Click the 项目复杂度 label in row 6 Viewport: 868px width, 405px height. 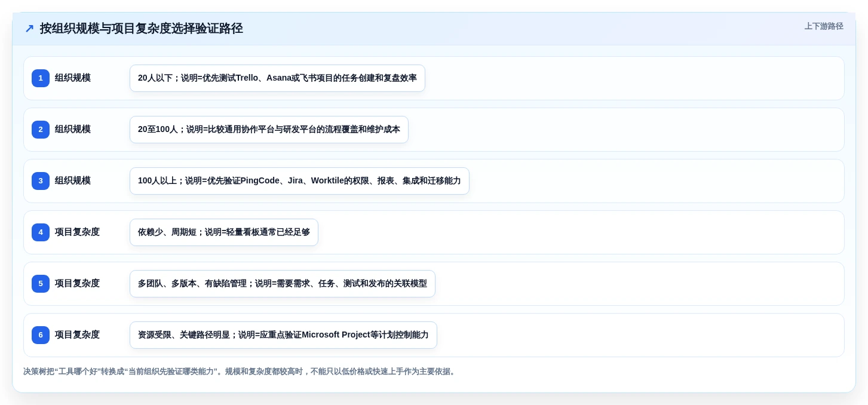point(77,335)
